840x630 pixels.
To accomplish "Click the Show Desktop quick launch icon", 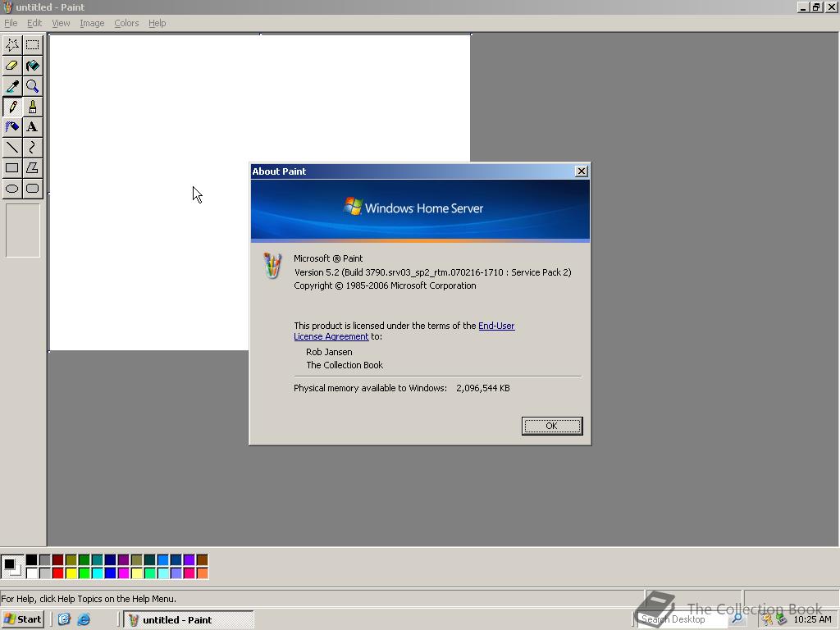I will (x=64, y=619).
